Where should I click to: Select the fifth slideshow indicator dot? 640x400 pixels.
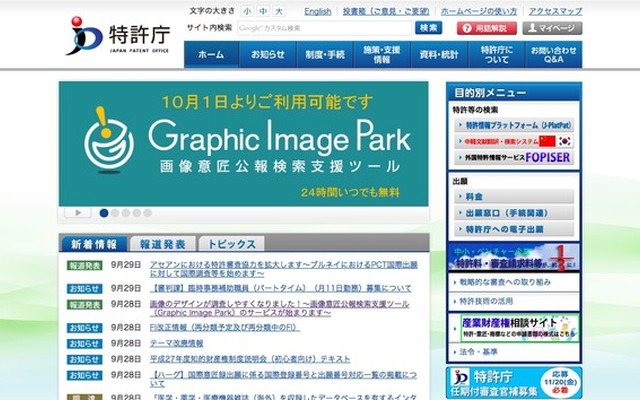[x=147, y=213]
